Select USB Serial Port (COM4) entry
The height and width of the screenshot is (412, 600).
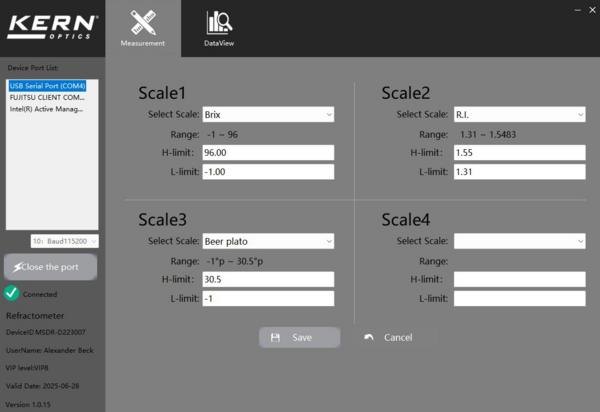point(47,86)
